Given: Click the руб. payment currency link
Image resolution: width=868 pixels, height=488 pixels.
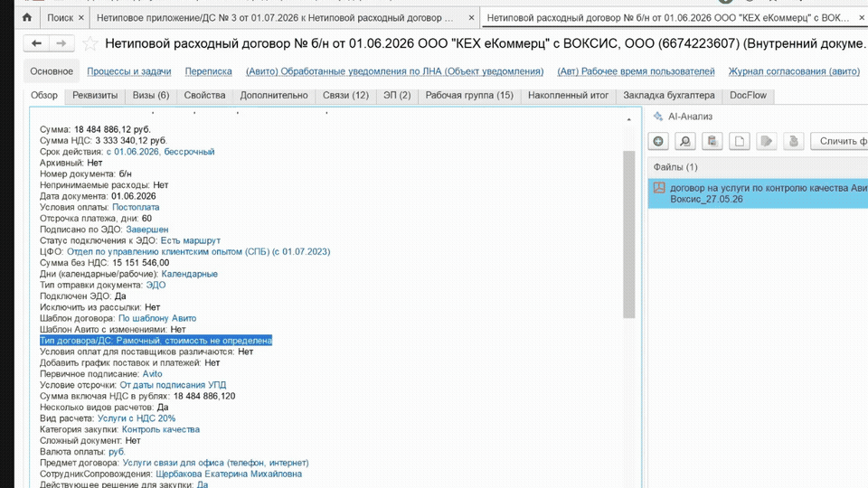Looking at the screenshot, I should tap(117, 452).
